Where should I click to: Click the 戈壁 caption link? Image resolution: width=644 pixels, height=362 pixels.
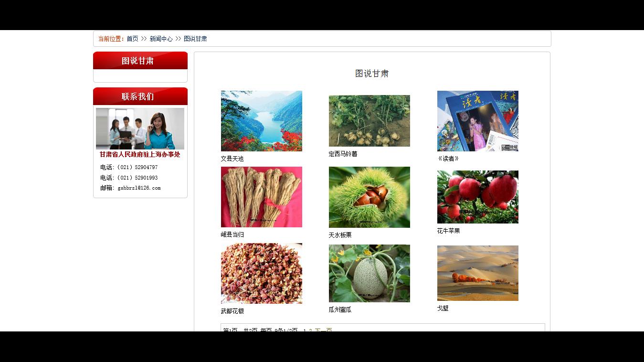tap(443, 308)
